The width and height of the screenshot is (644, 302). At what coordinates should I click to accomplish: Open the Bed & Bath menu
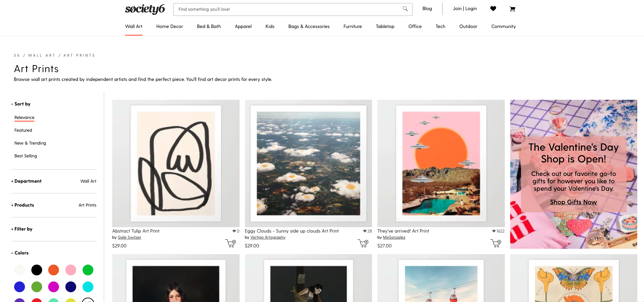209,27
